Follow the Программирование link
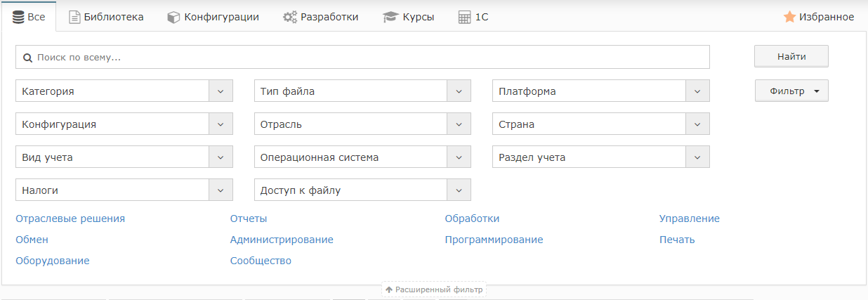The height and width of the screenshot is (300, 868). [x=494, y=240]
